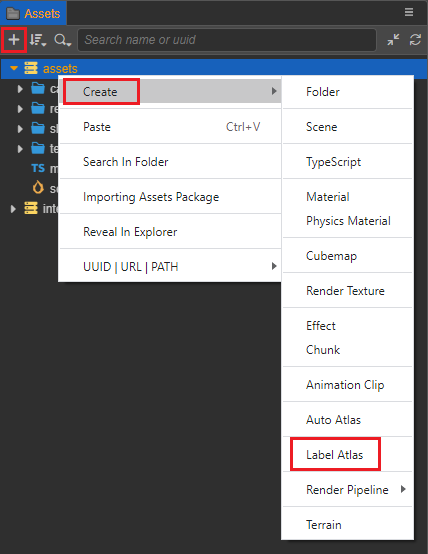Viewport: 428px width, 554px height.
Task: Refresh the assets list icon
Action: click(x=415, y=40)
